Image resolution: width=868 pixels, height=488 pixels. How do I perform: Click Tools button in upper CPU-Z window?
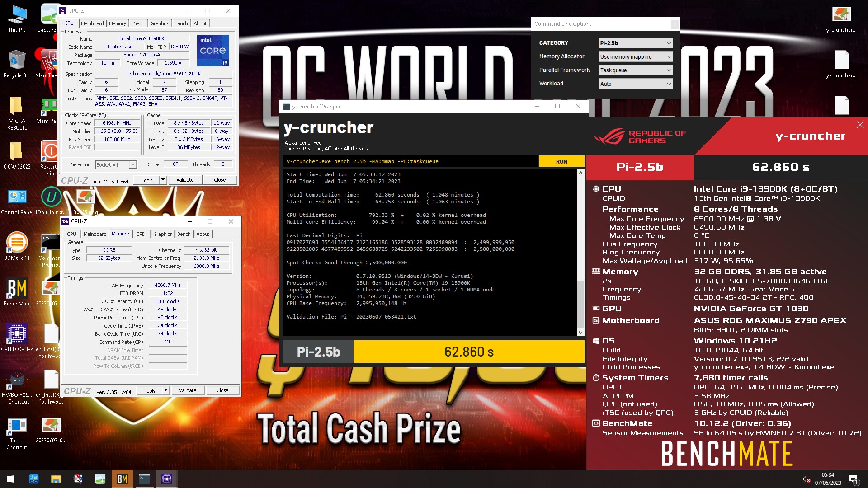pyautogui.click(x=146, y=180)
